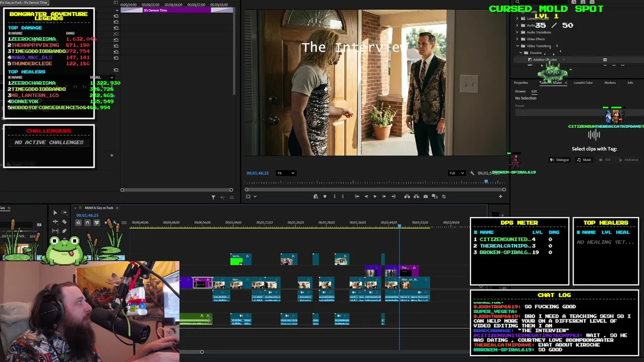Open the Program monitor Button Editor plus
Screen dimensions: 644x362
click(x=500, y=197)
